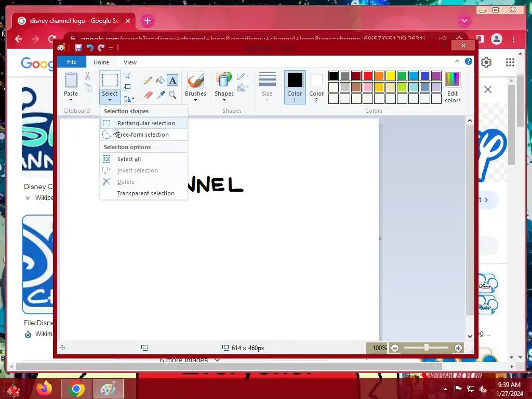
Task: Close the Google image preview panel
Action: 487,89
